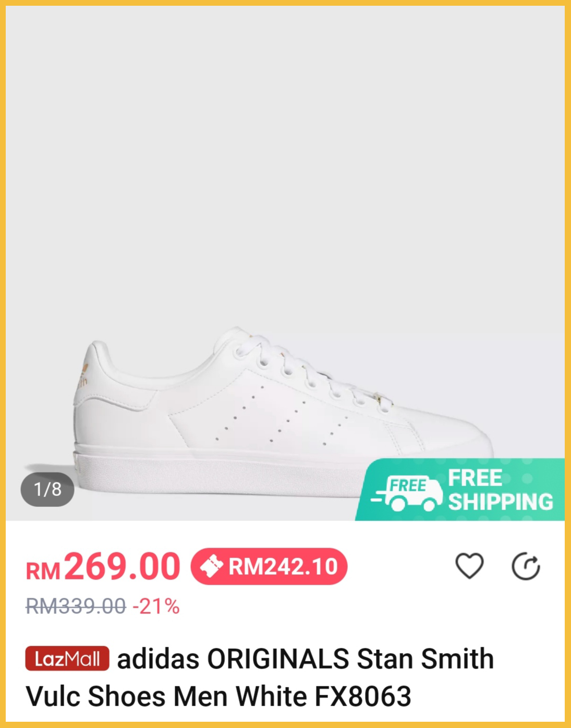Viewport: 571px width, 728px height.
Task: Click the crossed-out RM339.00 original price
Action: click(76, 606)
